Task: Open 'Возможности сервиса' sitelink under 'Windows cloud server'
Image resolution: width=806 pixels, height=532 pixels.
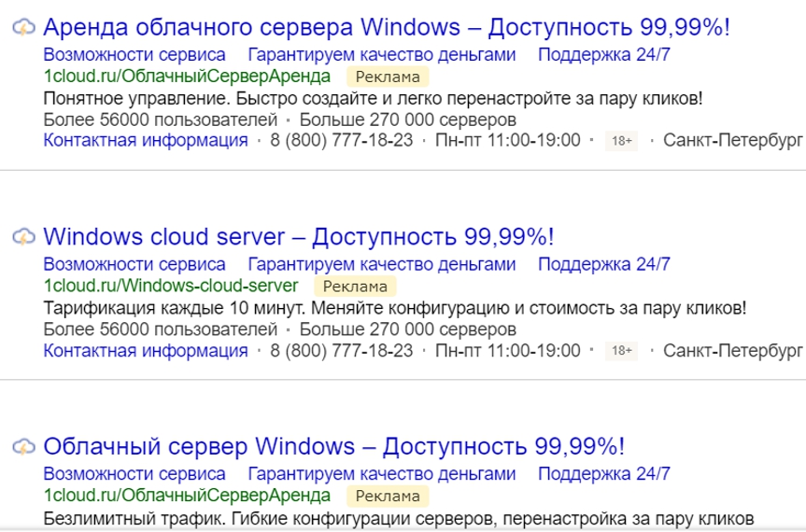Action: tap(134, 264)
